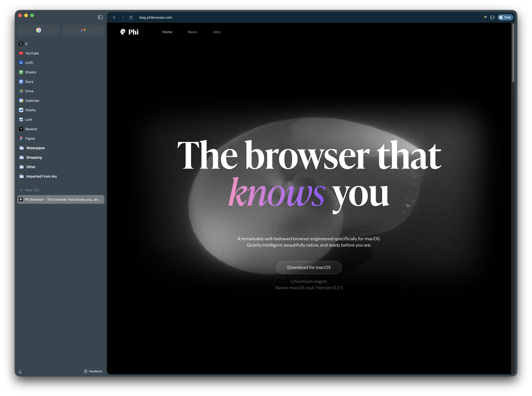The width and height of the screenshot is (532, 396).
Task: Expand the Waterpipes folder
Action: click(x=35, y=148)
